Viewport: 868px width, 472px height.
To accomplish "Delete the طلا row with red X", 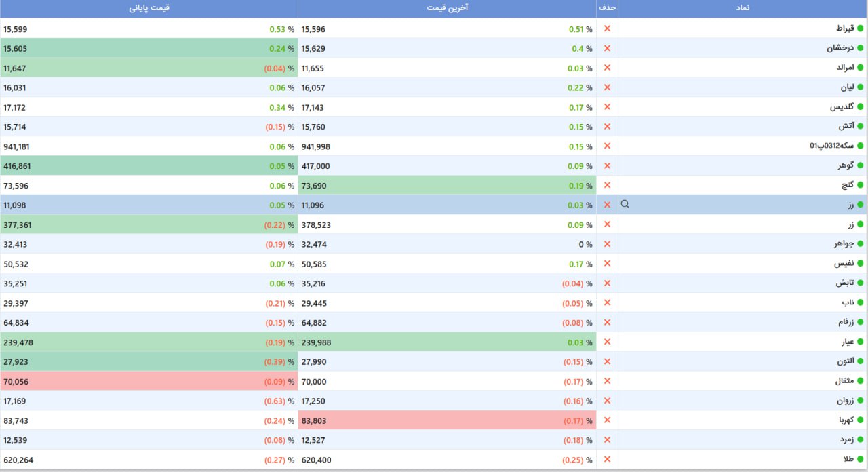I will click(607, 460).
